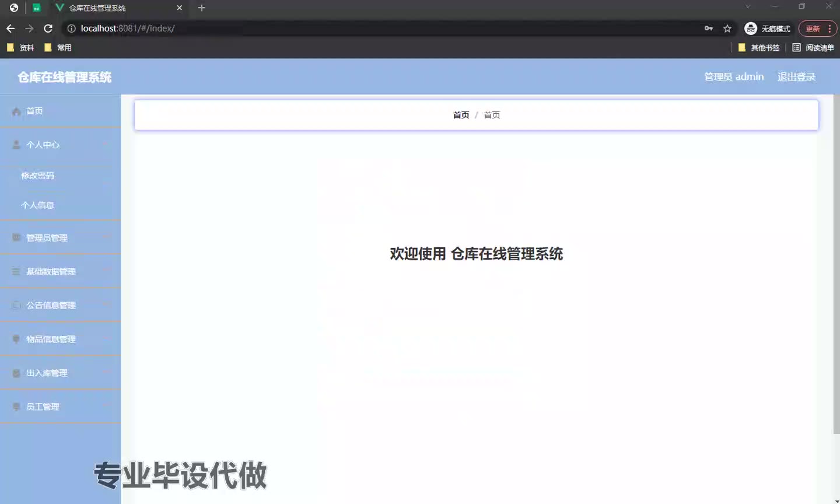Reload the page with the refresh icon
The height and width of the screenshot is (504, 840).
click(x=48, y=28)
